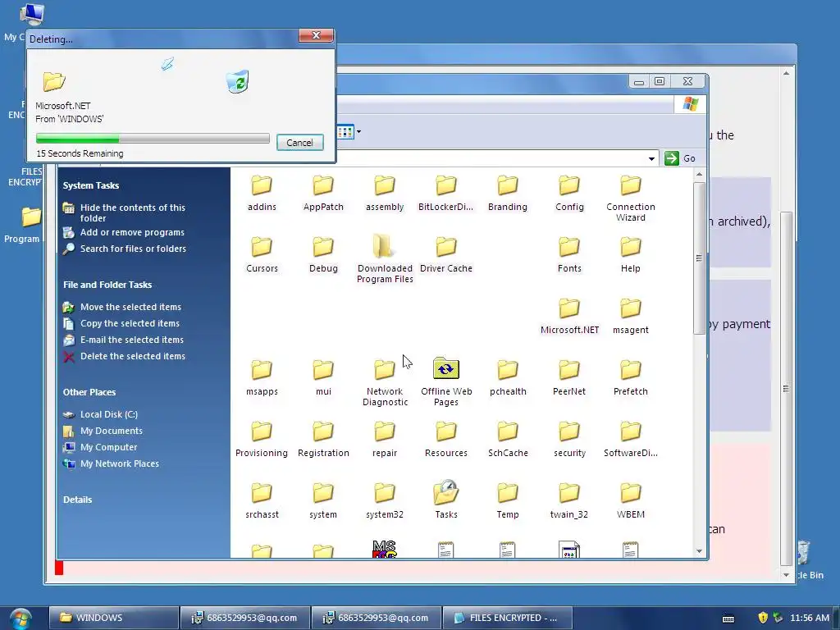840x630 pixels.
Task: Switch to WINDOWS taskbar button
Action: pyautogui.click(x=113, y=618)
